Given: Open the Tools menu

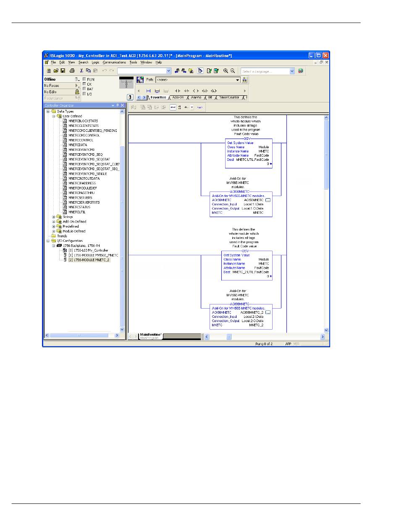Looking at the screenshot, I should tap(133, 62).
